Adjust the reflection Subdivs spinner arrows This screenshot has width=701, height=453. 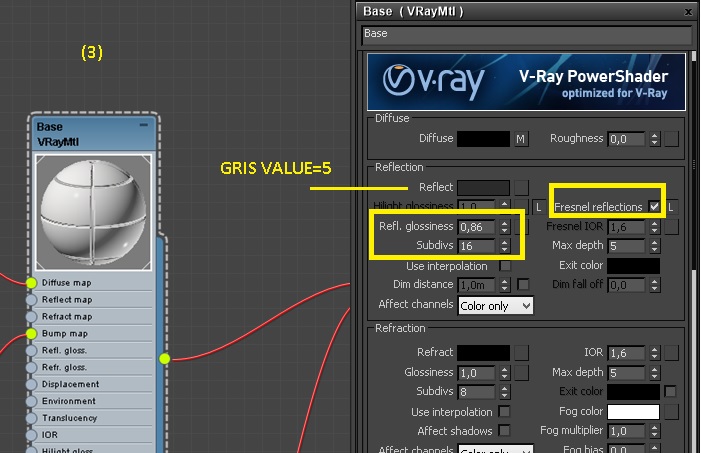(504, 246)
